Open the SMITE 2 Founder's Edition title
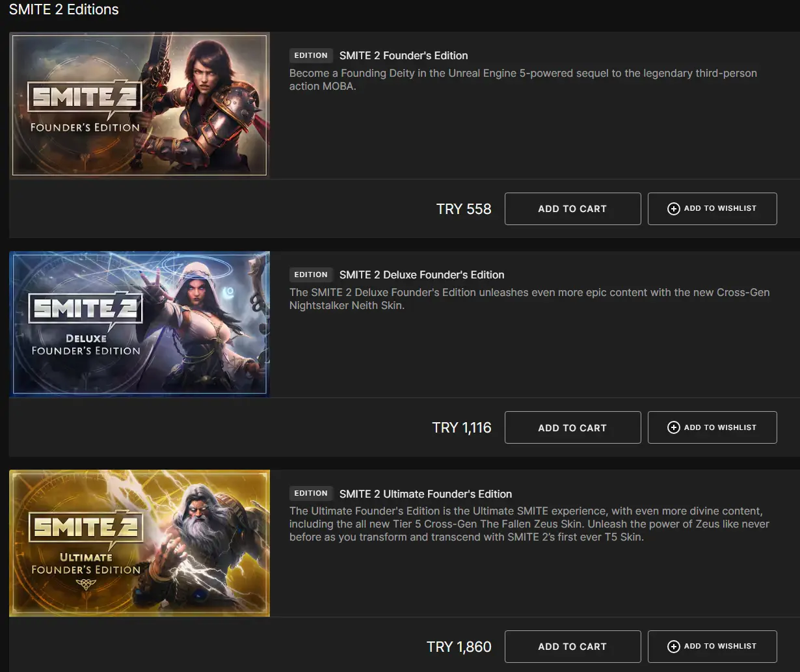This screenshot has height=672, width=800. (x=403, y=56)
